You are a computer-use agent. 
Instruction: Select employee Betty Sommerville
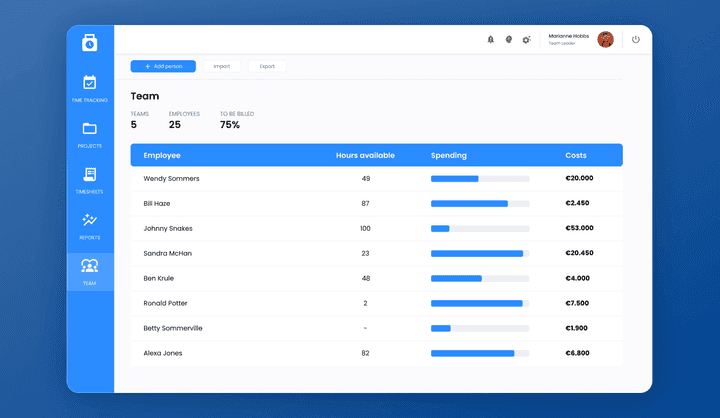click(x=173, y=328)
